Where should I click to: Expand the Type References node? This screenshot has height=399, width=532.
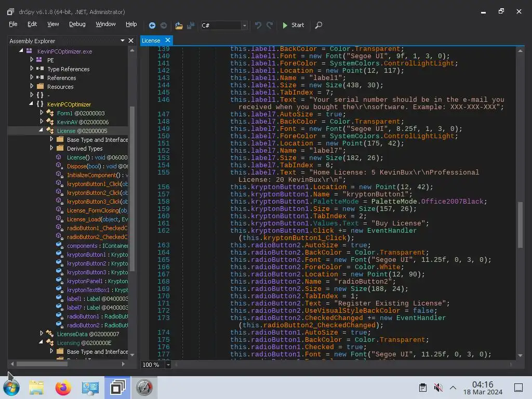pyautogui.click(x=32, y=68)
